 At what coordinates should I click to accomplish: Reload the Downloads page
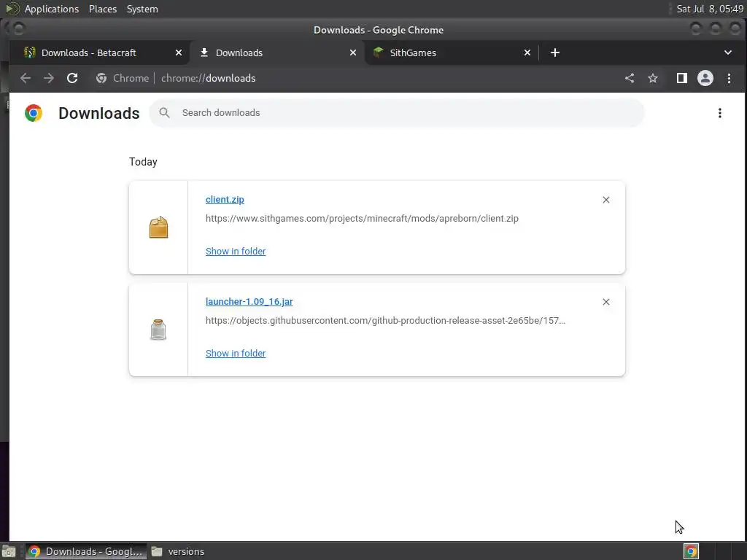coord(72,78)
